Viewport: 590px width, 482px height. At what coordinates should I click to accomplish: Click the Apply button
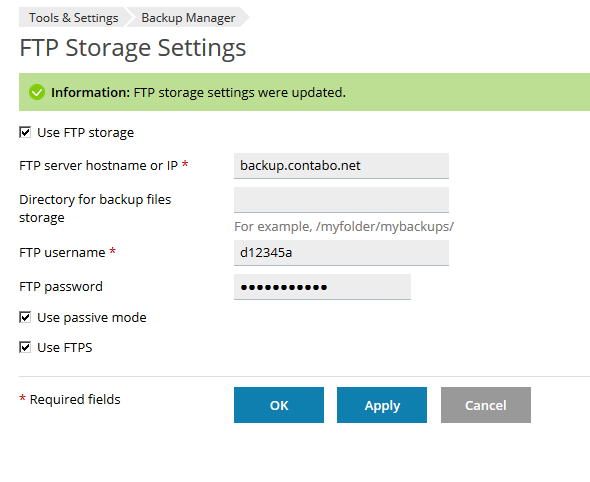point(382,405)
